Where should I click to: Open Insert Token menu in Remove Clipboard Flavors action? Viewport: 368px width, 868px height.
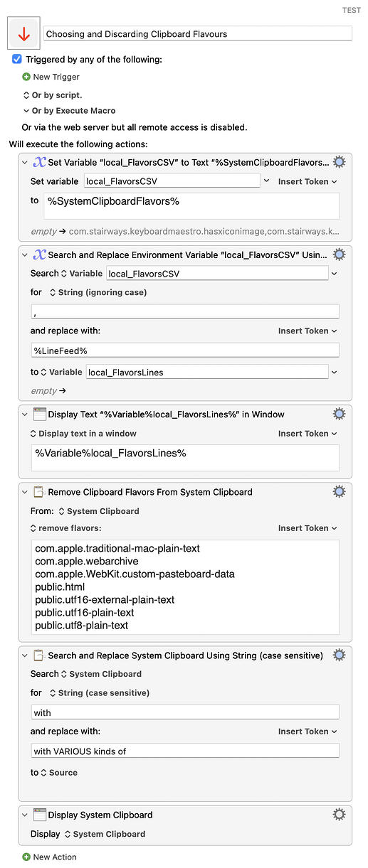click(307, 527)
